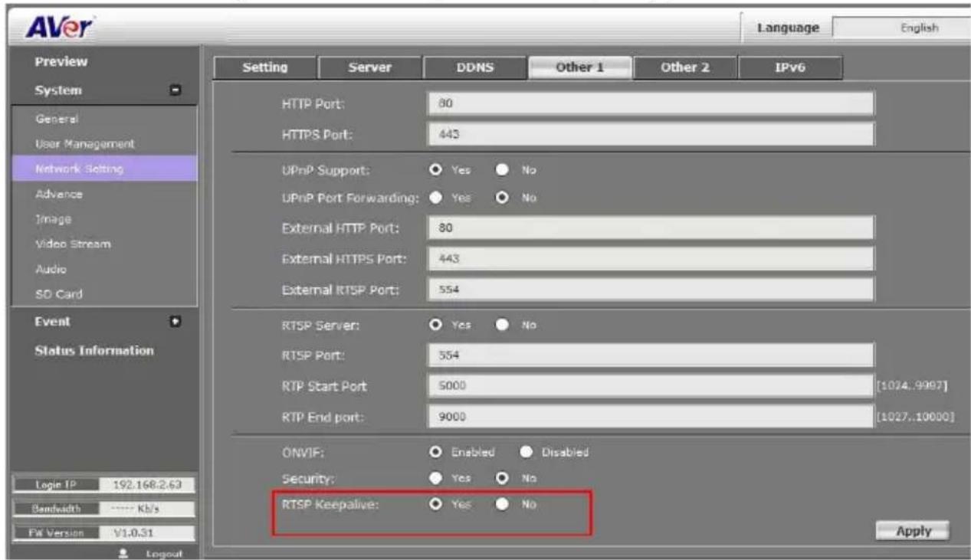Click the RTP End port field
Screen dimensions: 971x560
pos(650,418)
